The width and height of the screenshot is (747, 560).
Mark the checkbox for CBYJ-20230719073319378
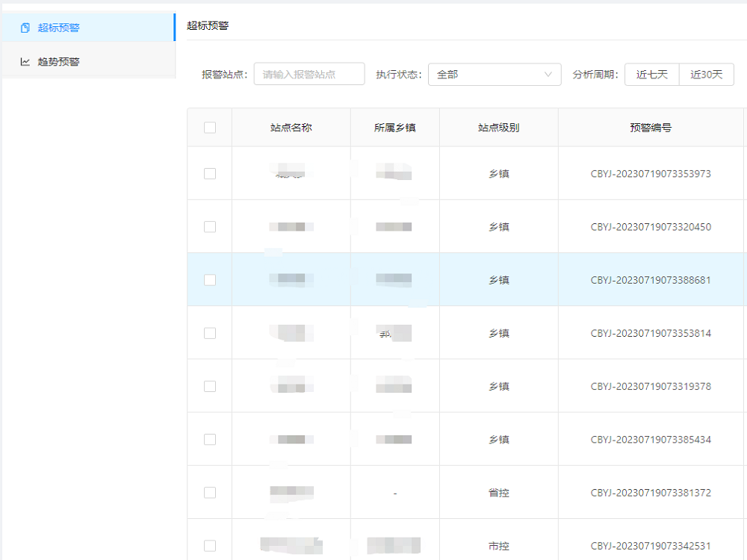click(x=210, y=387)
